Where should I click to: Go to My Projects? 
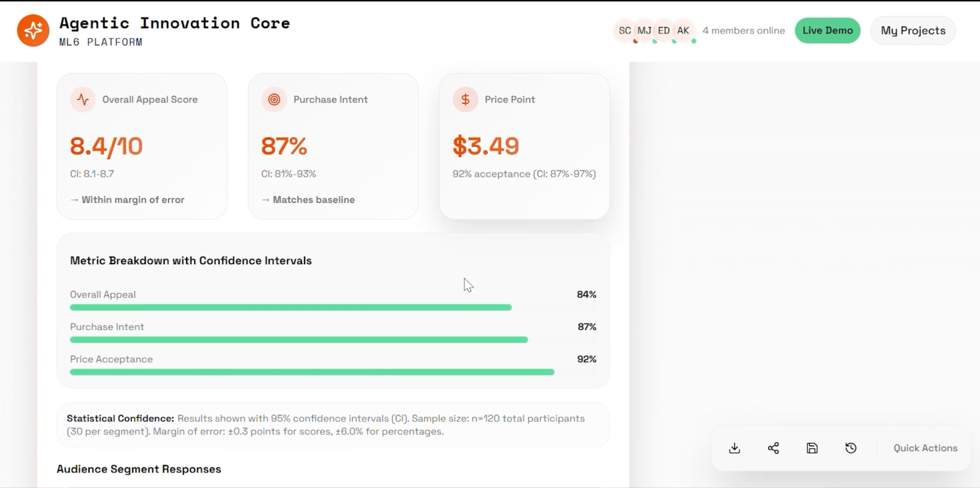(913, 31)
